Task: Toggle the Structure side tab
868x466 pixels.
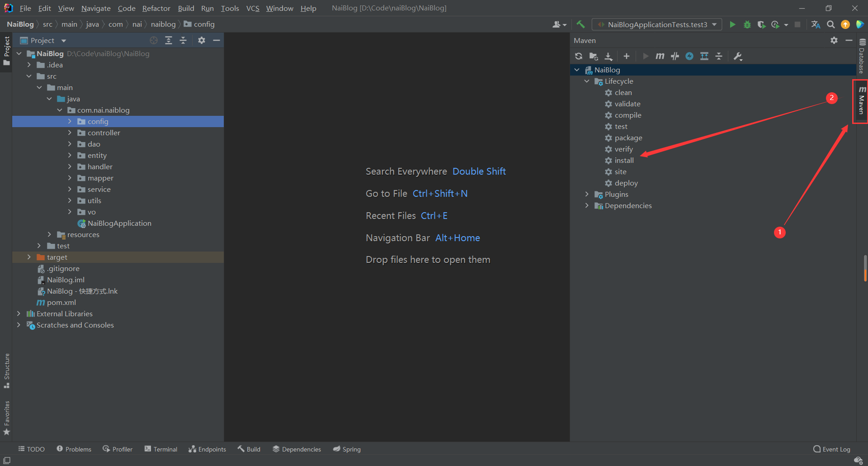Action: tap(6, 371)
